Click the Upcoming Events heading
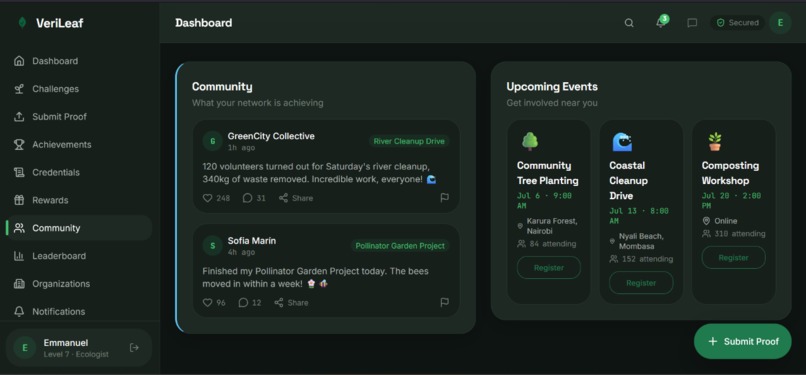This screenshot has width=806, height=375. (552, 87)
